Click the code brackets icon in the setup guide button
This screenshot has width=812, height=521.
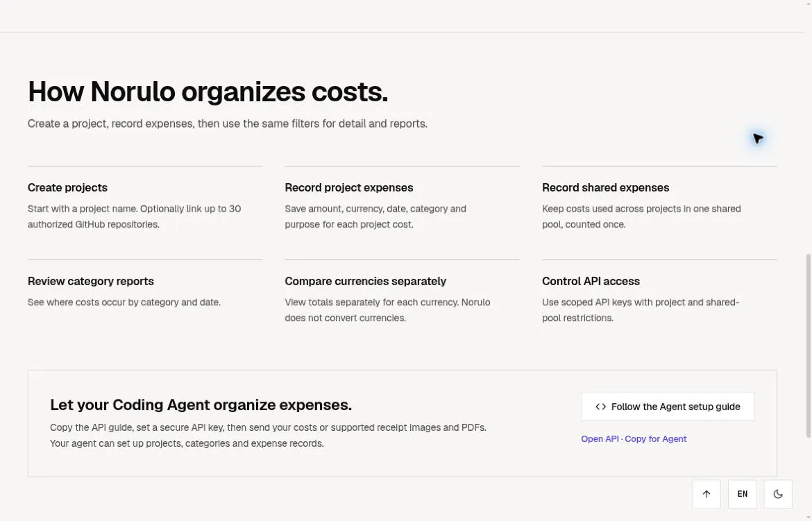(601, 407)
